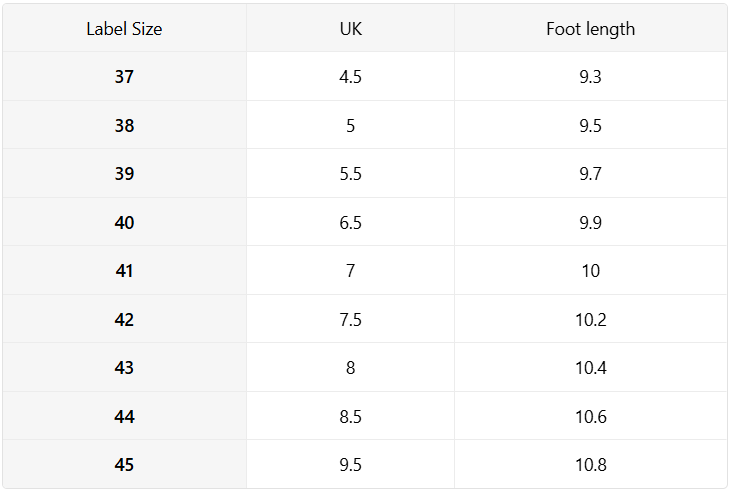Select label size 38 cell

click(124, 125)
